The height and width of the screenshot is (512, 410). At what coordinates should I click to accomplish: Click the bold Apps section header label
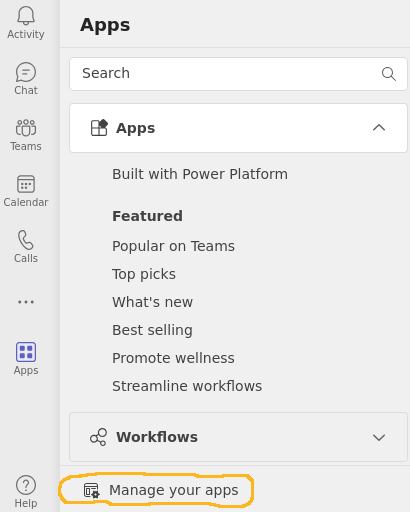[136, 128]
